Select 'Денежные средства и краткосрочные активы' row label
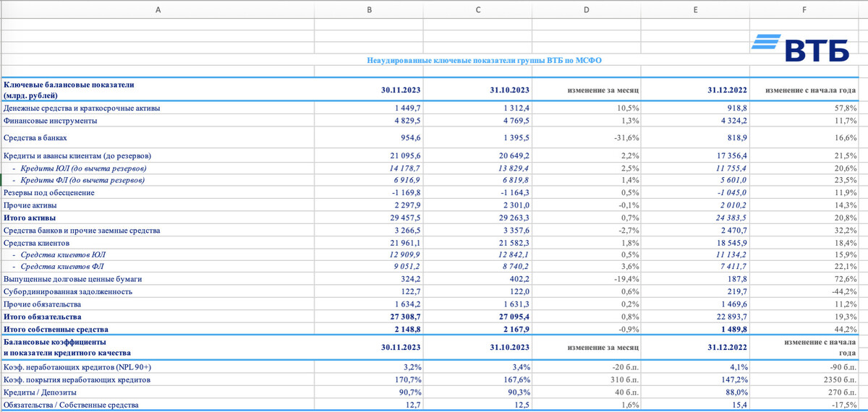Viewport: 868px width, 412px height. coord(82,108)
